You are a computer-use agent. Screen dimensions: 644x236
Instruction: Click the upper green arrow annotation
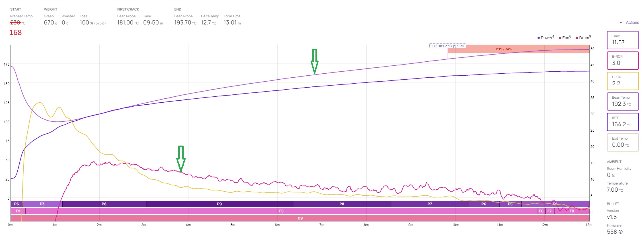pos(314,61)
